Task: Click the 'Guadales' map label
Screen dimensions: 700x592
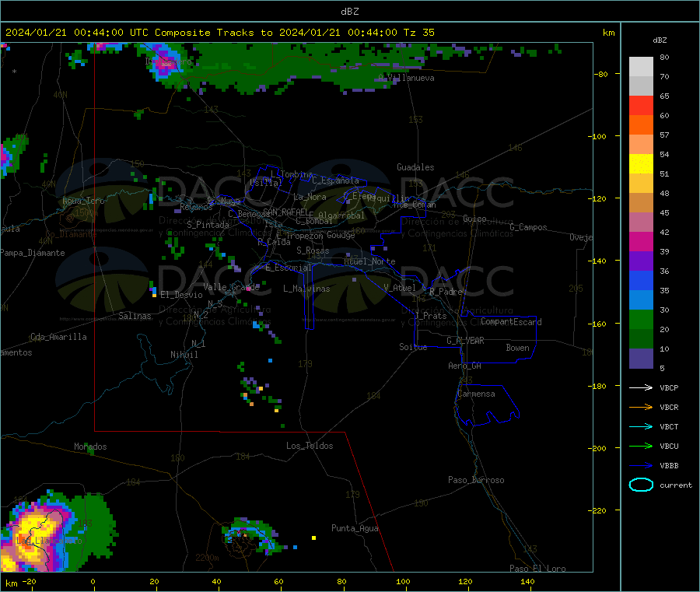Action: (x=415, y=167)
